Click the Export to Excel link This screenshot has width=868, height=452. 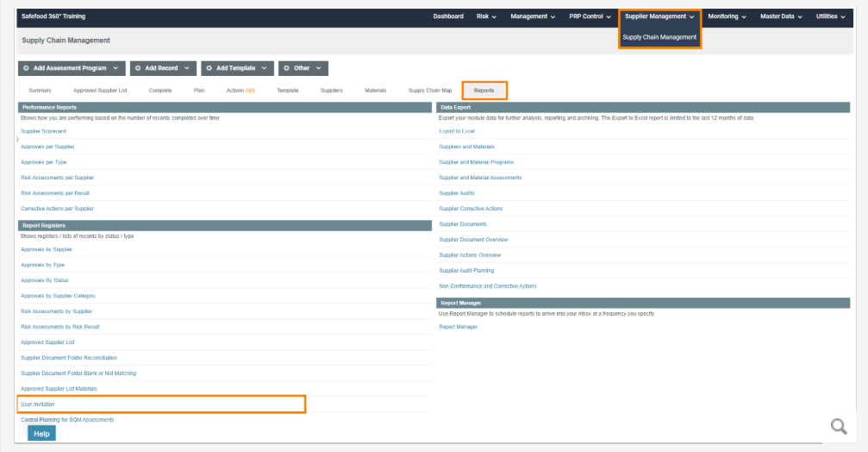[x=457, y=131]
